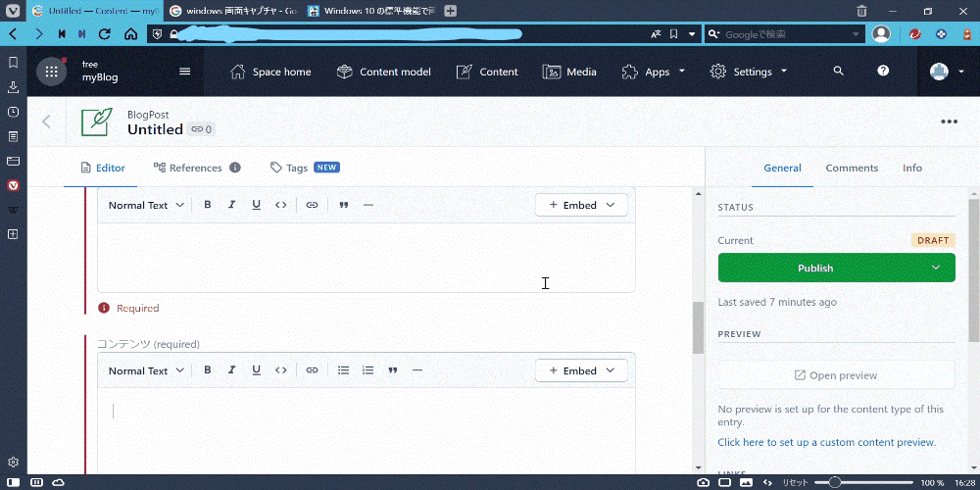Toggle bold in the コンテンツ editor
The height and width of the screenshot is (490, 980).
[x=208, y=370]
